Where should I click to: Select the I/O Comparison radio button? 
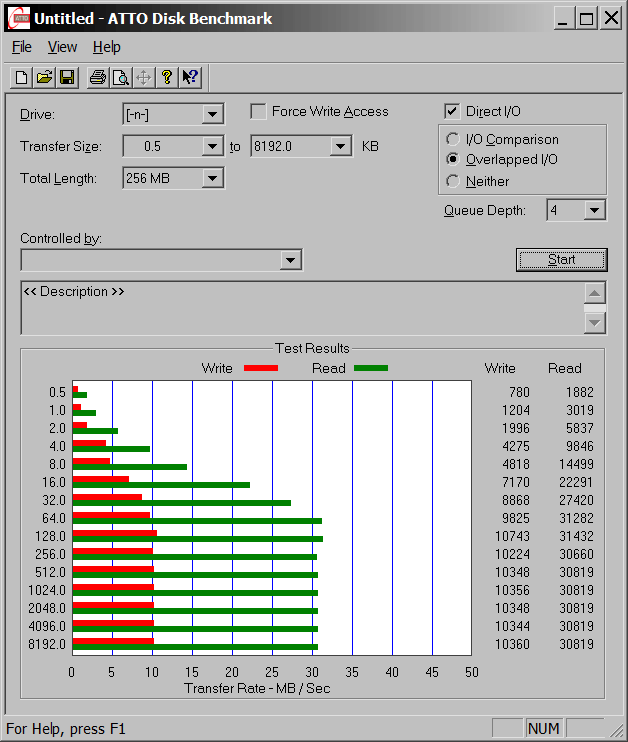tap(453, 140)
